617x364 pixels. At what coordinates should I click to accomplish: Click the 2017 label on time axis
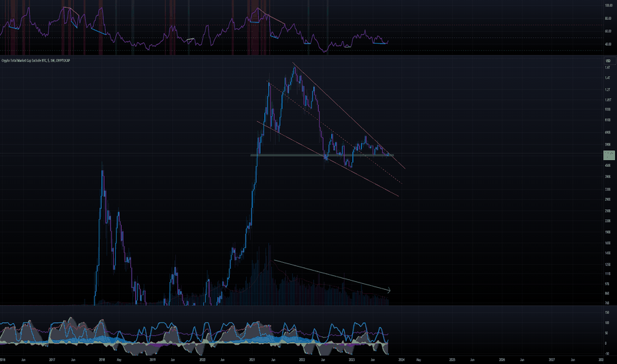pos(52,359)
